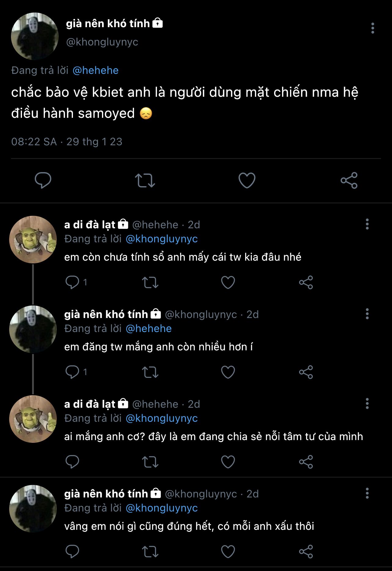The height and width of the screenshot is (571, 392).
Task: Open three-dot menu on 'ai mắng anh cơ?' reply
Action: [367, 403]
